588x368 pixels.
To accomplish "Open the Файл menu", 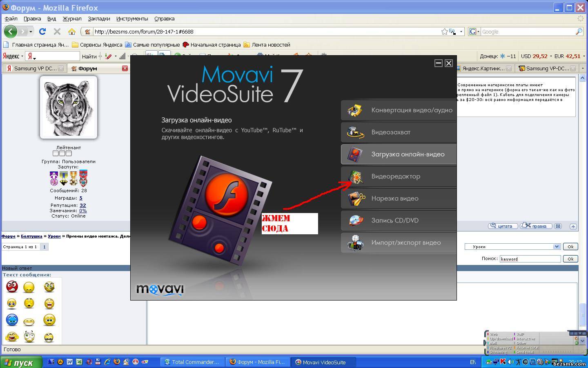I will (x=11, y=18).
